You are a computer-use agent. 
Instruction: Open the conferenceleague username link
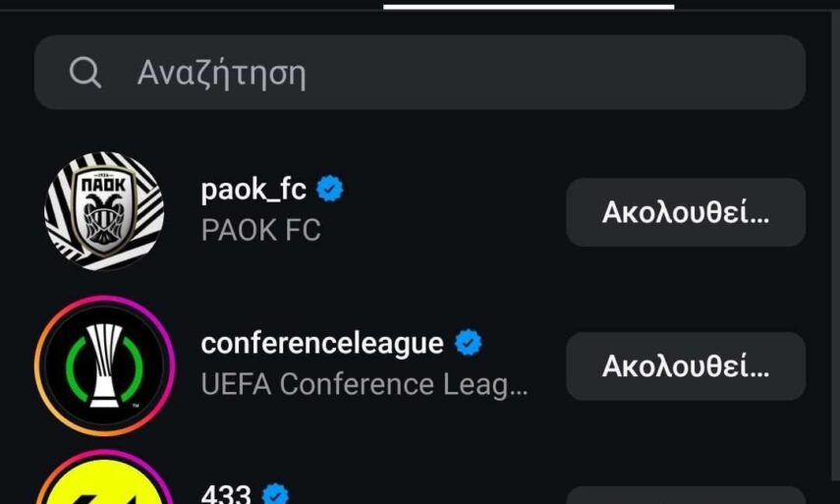tap(321, 343)
